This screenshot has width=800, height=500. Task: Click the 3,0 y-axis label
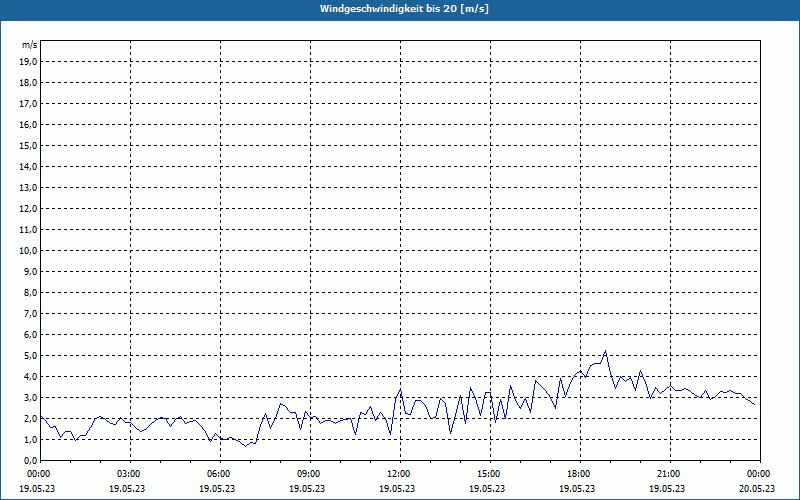pyautogui.click(x=30, y=397)
